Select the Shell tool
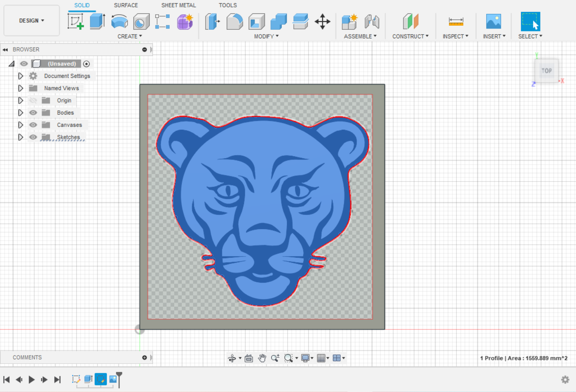The width and height of the screenshot is (576, 392). click(257, 22)
